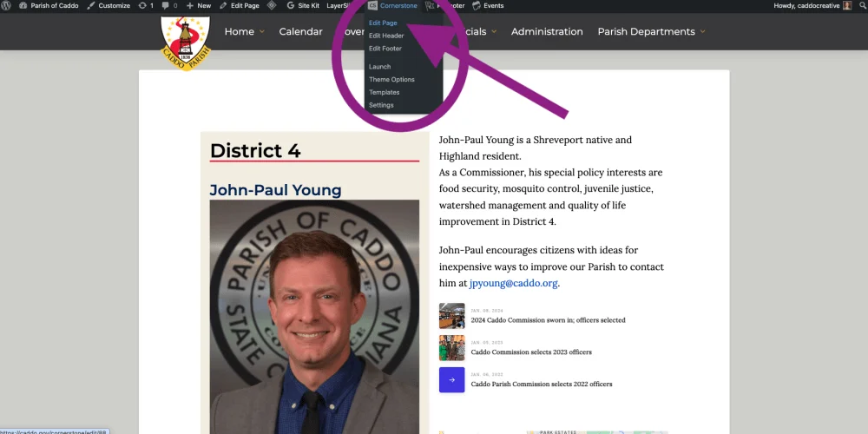The image size is (868, 434).
Task: Click the jpyoung@caddo.org email link
Action: (513, 283)
